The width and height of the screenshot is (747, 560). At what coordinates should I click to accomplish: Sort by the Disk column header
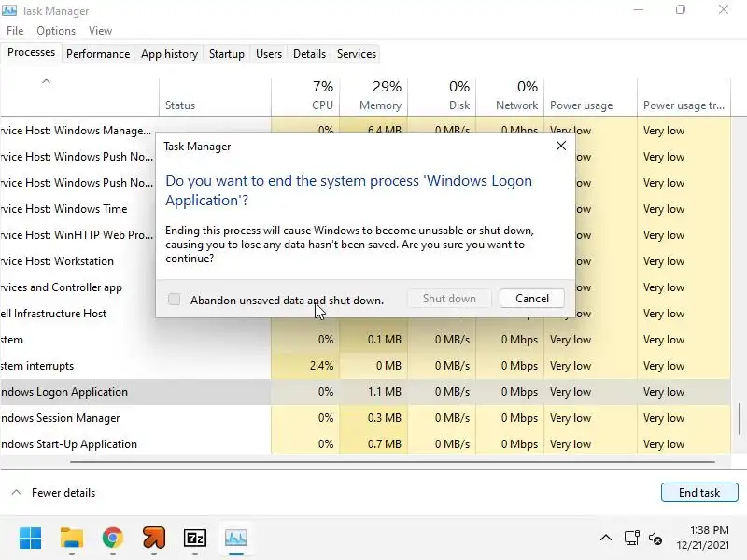pos(442,97)
